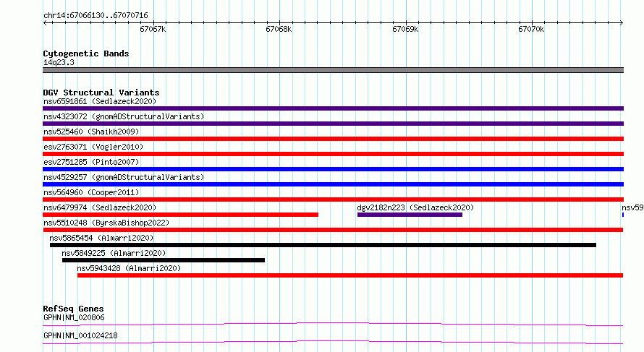Image resolution: width=644 pixels, height=352 pixels.
Task: Select the nsv564960 (Cooper2011) red bar
Action: click(x=333, y=199)
